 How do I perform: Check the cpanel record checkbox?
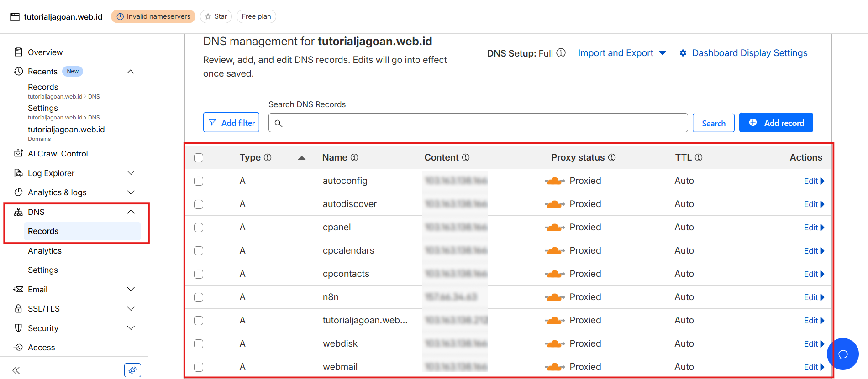(x=199, y=228)
